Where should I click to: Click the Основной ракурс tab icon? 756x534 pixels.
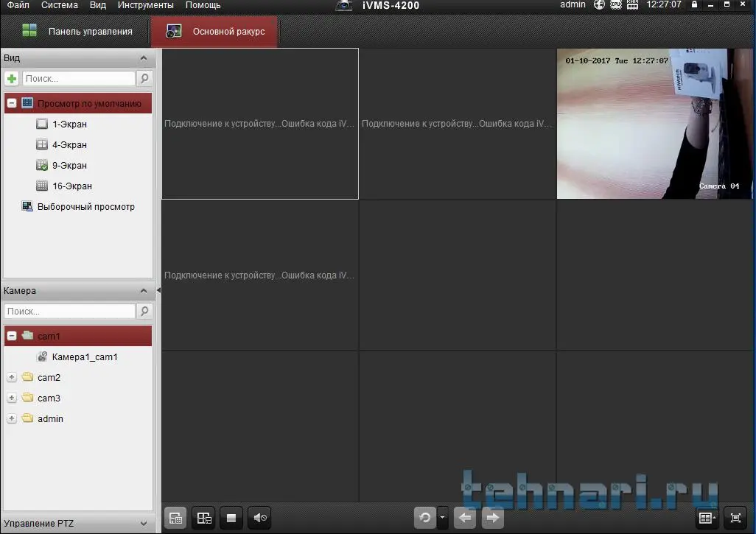tap(173, 32)
